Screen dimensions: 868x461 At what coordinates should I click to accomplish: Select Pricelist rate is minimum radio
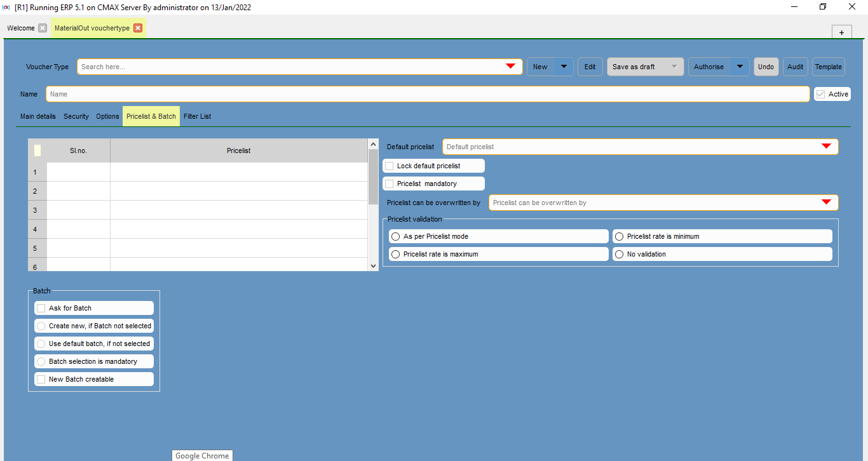click(619, 236)
